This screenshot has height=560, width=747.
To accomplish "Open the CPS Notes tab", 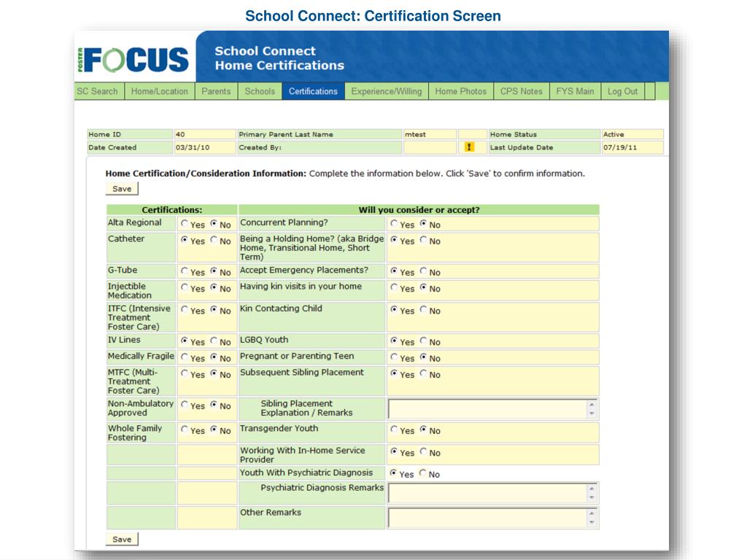I will [x=521, y=91].
